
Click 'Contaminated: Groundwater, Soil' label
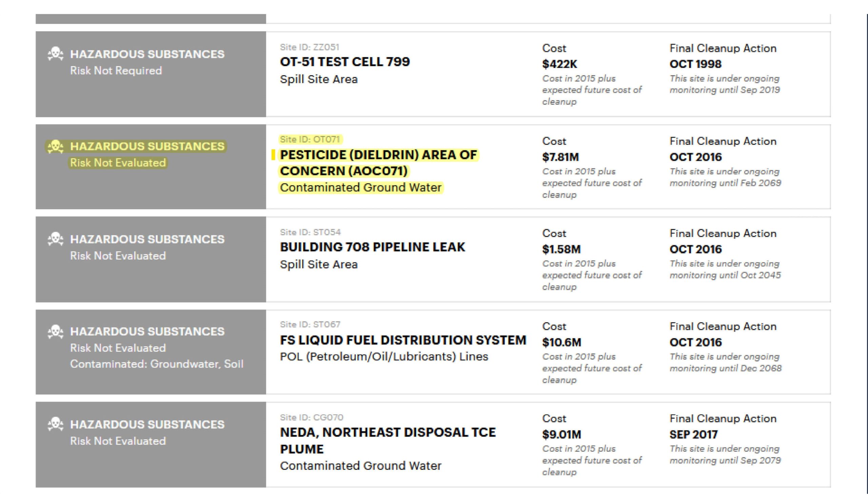coord(156,364)
